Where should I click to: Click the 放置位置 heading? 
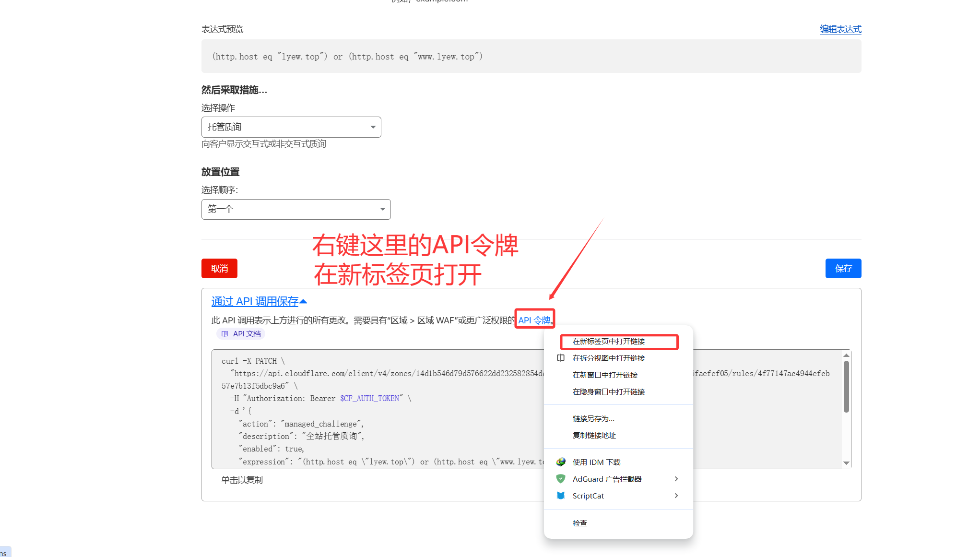coord(220,172)
